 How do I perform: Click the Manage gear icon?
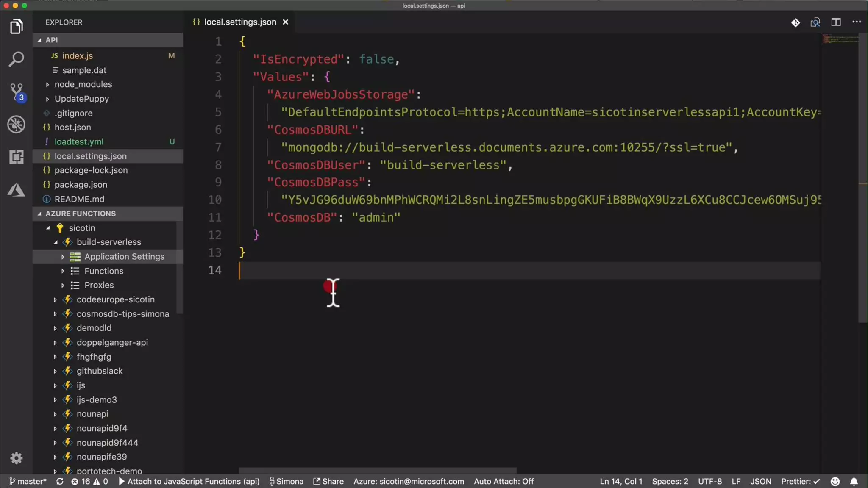pyautogui.click(x=16, y=458)
